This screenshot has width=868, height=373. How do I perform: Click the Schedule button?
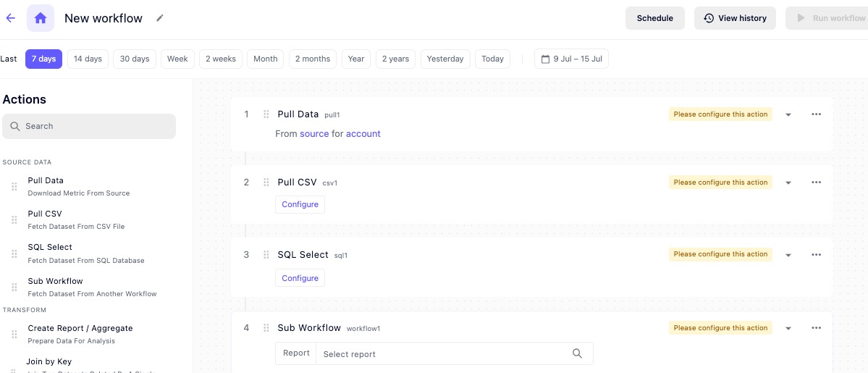[x=654, y=18]
